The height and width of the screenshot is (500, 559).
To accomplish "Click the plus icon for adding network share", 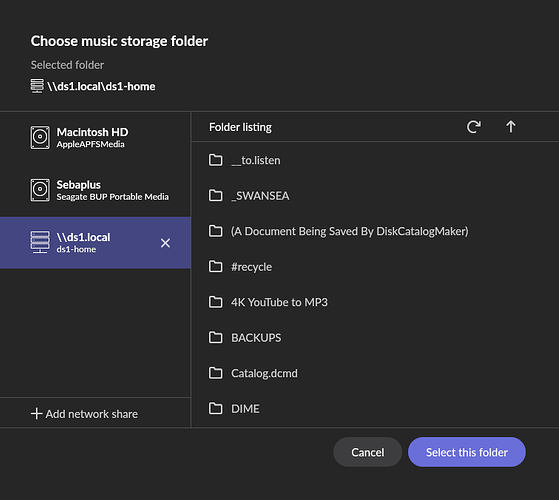I will [36, 414].
